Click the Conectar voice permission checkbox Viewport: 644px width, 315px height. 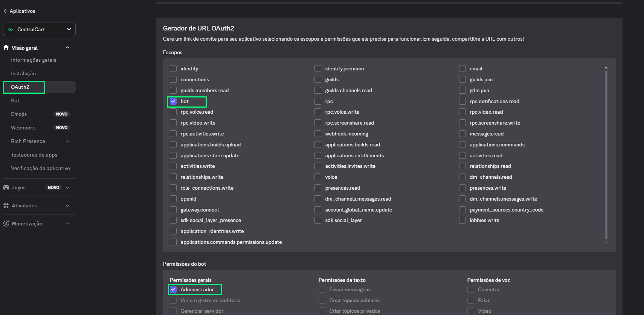[x=471, y=289]
